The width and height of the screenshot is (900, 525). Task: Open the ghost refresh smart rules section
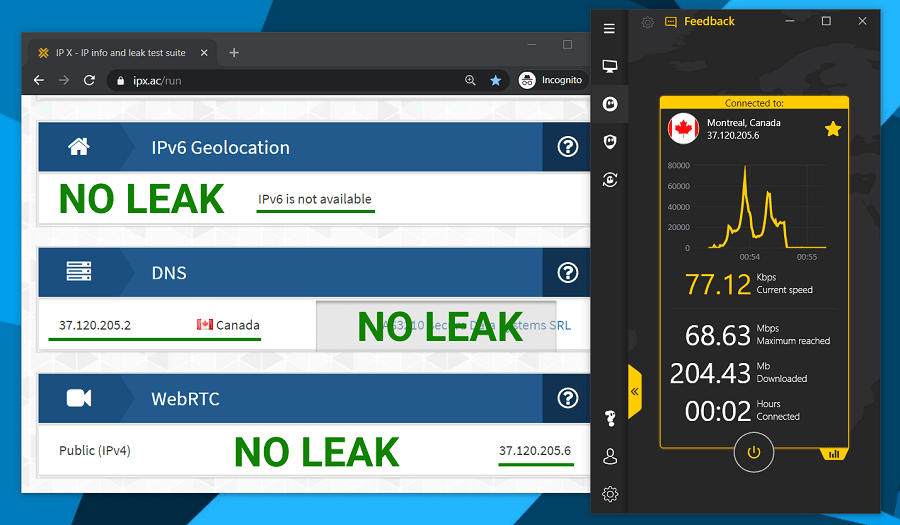point(610,180)
